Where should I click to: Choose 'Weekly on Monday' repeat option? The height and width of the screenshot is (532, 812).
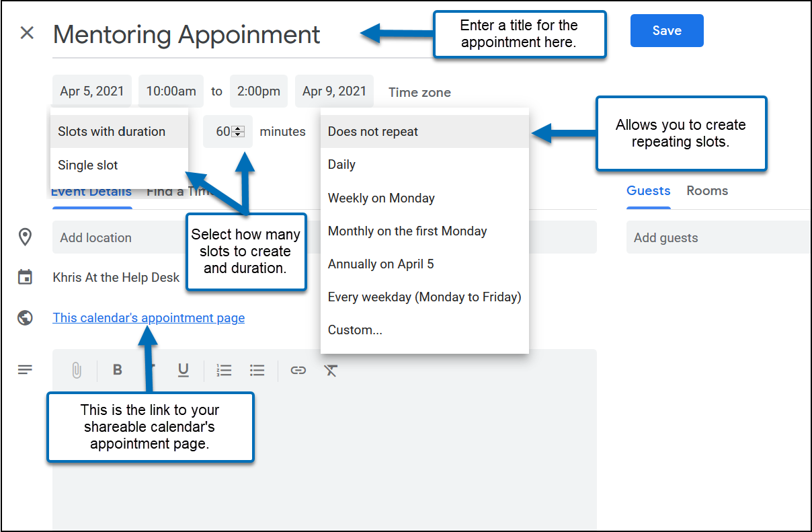point(381,198)
